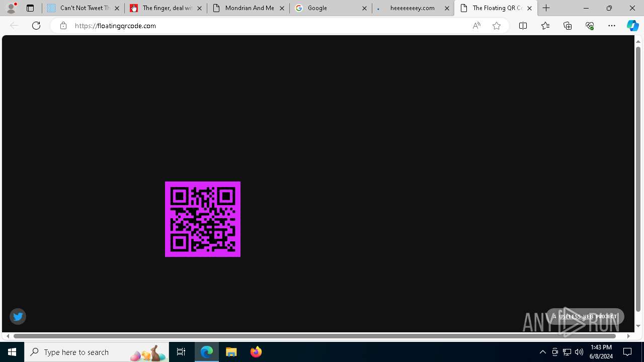644x362 pixels.
Task: Click the vertical scrollbar down arrow
Action: click(x=638, y=326)
